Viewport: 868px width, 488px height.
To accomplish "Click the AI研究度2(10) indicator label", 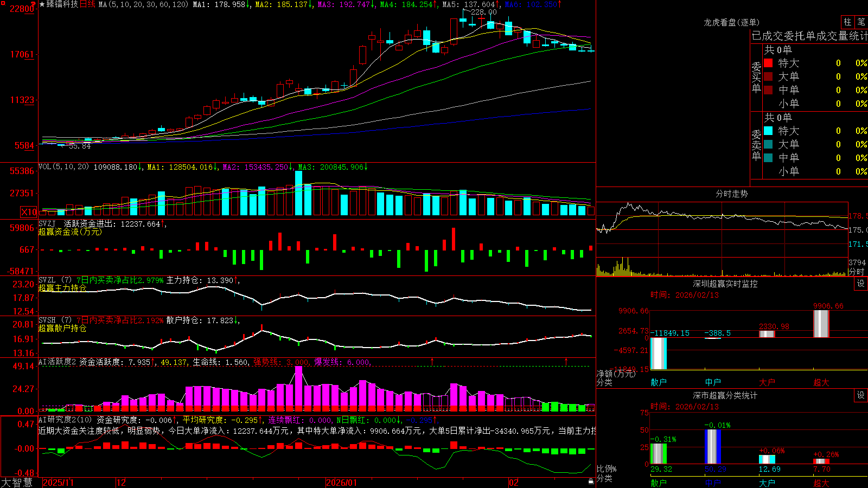I will coord(65,420).
